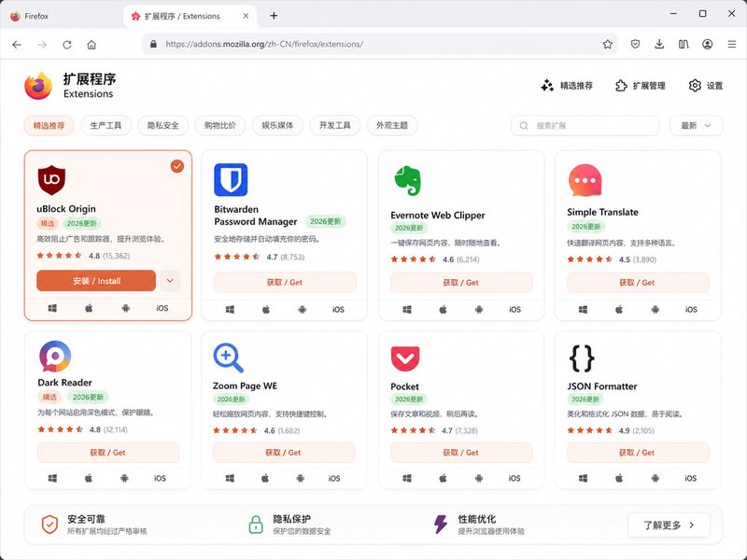
Task: Click the Apple icon under JSON Formatter
Action: click(619, 478)
